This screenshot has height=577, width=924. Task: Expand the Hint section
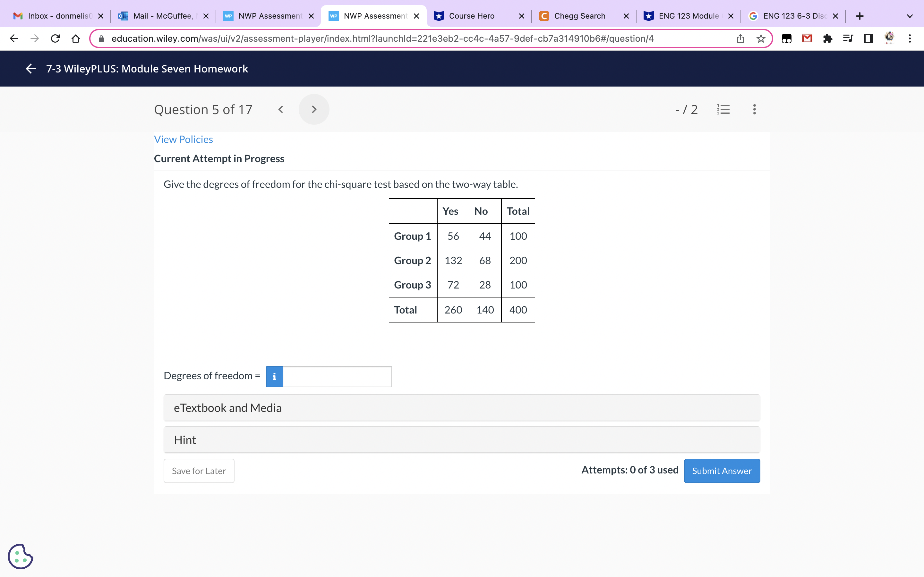pos(462,440)
